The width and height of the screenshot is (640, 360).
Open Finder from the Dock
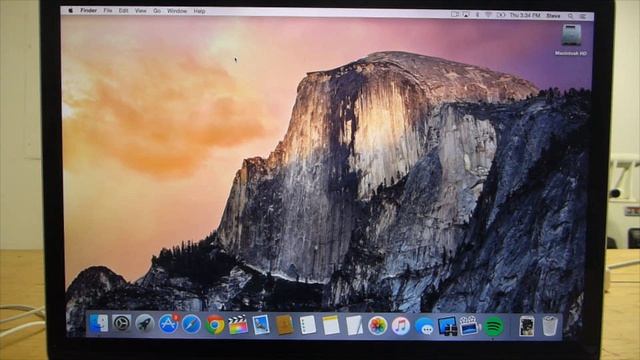[98, 323]
